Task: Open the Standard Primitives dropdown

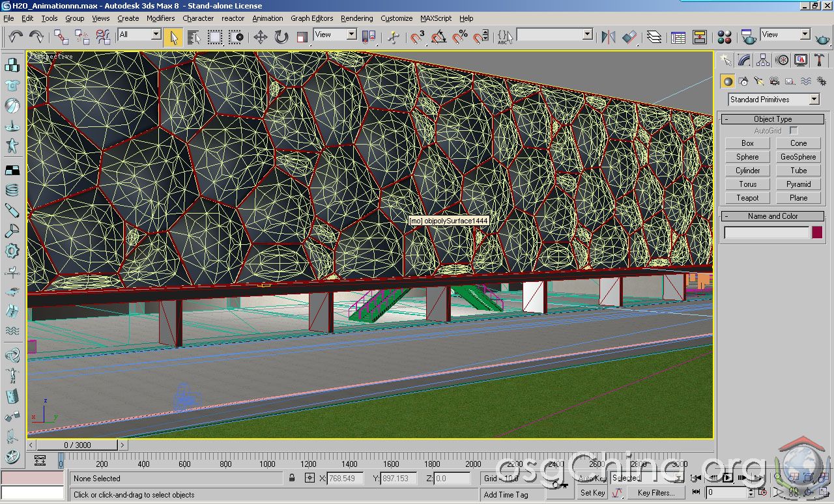Action: coord(773,100)
